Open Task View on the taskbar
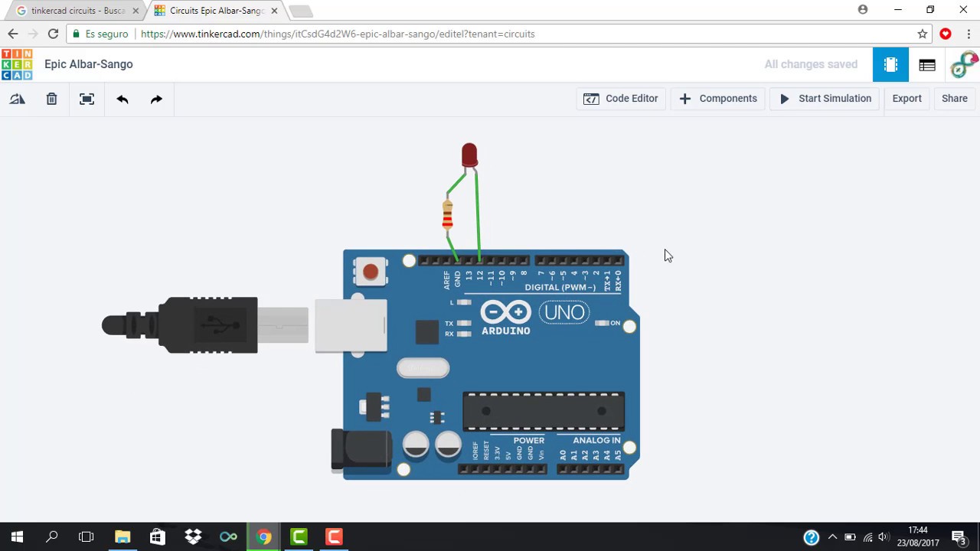Screen dimensions: 980x551 pyautogui.click(x=87, y=537)
